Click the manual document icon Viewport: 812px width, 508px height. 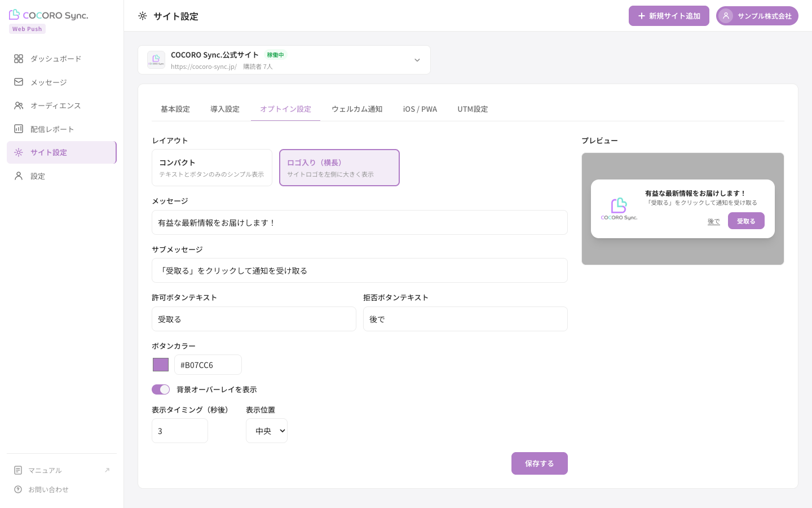click(x=18, y=470)
